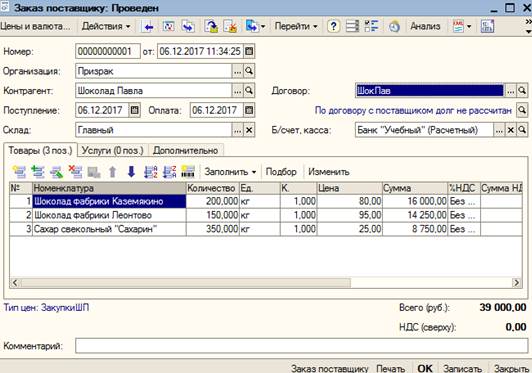Switch to Товары (3 поз.) tab
The image size is (532, 373).
tap(40, 150)
